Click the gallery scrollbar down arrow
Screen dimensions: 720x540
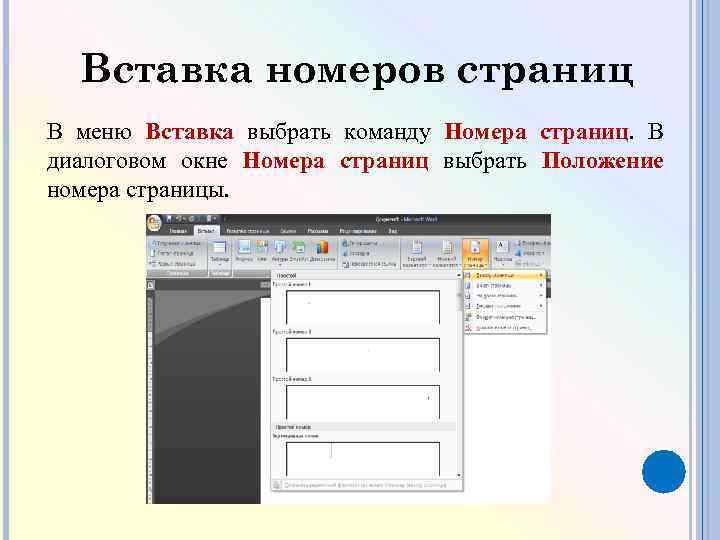coord(459,475)
